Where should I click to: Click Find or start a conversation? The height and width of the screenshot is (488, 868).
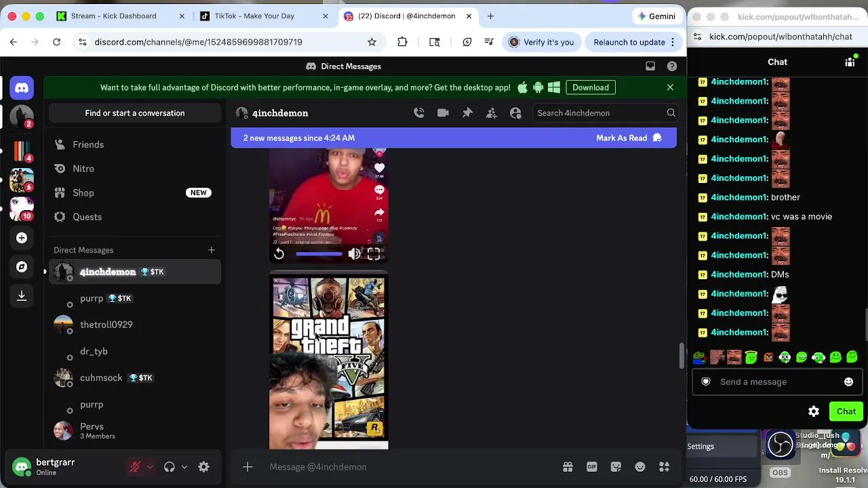point(135,113)
